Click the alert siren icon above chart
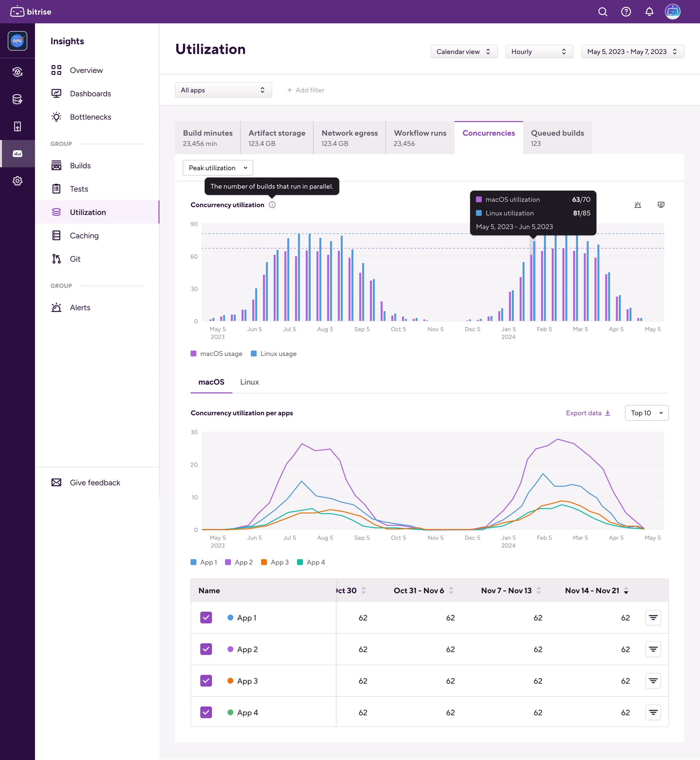The width and height of the screenshot is (700, 760). [x=638, y=205]
